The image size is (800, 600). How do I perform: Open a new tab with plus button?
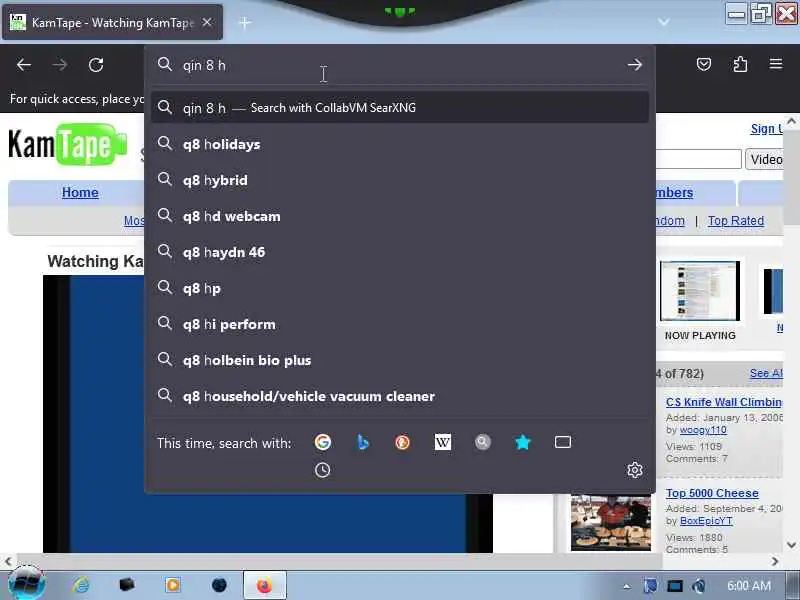point(245,22)
